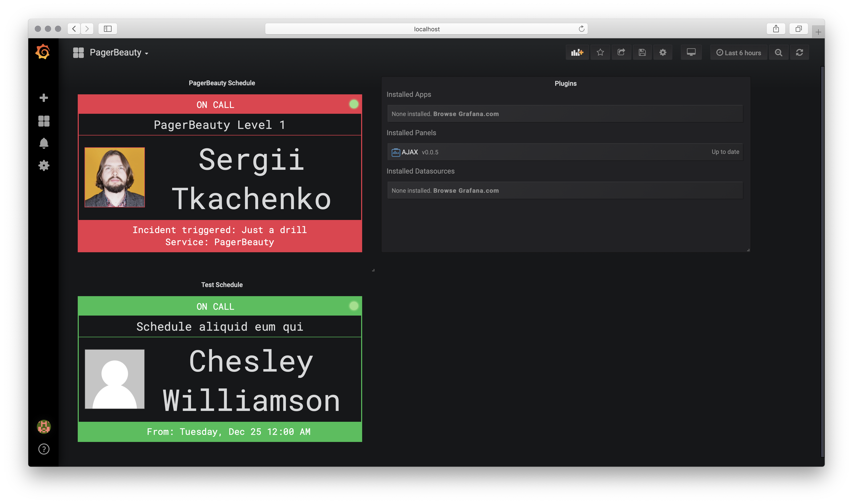
Task: Click the Up to date status label
Action: click(x=725, y=152)
